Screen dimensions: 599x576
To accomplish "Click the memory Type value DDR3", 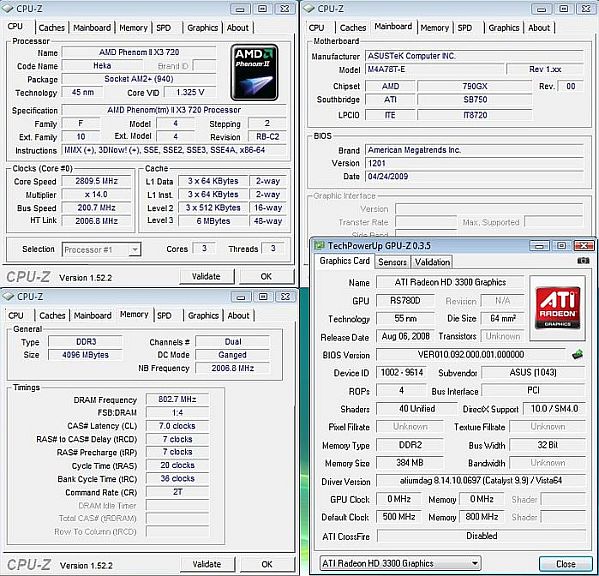I will [86, 341].
